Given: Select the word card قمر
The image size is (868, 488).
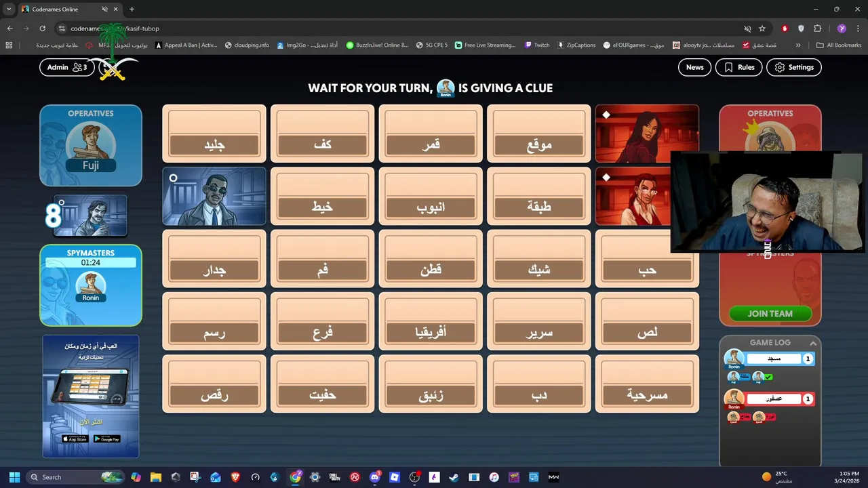Looking at the screenshot, I should [431, 134].
